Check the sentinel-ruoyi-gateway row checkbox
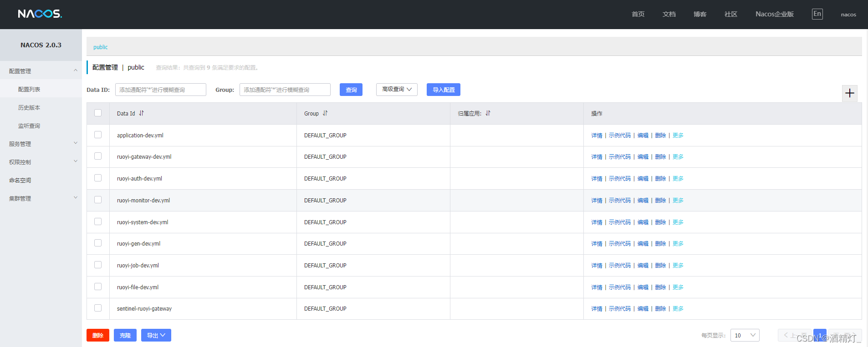This screenshot has width=868, height=347. [x=98, y=308]
